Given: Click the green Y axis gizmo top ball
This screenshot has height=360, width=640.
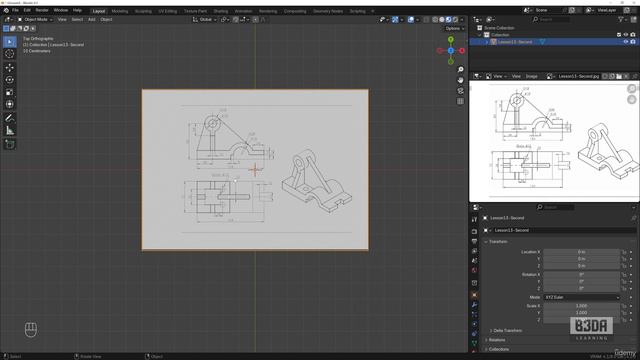Looking at the screenshot, I should click(x=451, y=40).
